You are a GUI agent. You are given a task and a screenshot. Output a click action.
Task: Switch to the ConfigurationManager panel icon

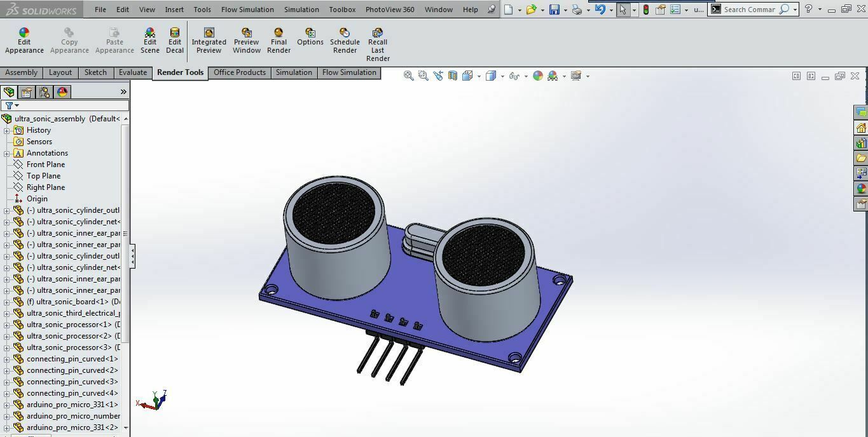pos(44,92)
